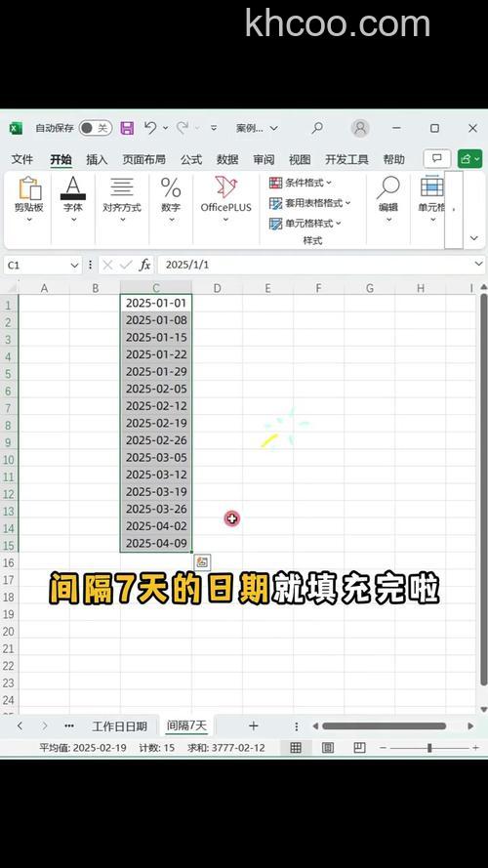488x868 pixels.
Task: Switch to Page Layout view icon
Action: tap(328, 748)
